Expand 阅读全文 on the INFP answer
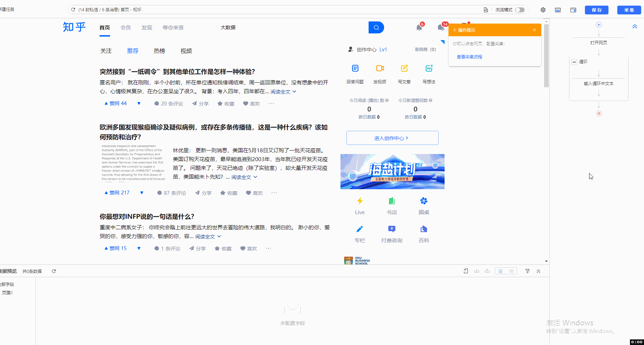The image size is (644, 345). [x=208, y=237]
